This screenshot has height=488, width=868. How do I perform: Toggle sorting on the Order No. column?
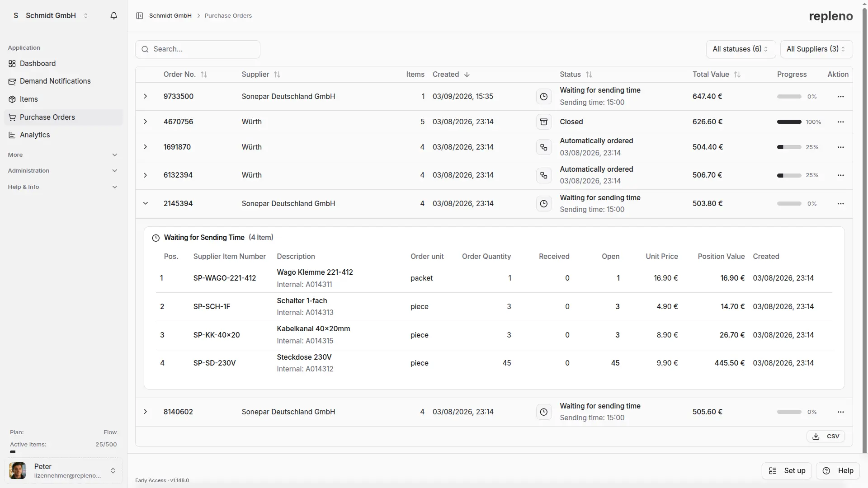tap(203, 75)
